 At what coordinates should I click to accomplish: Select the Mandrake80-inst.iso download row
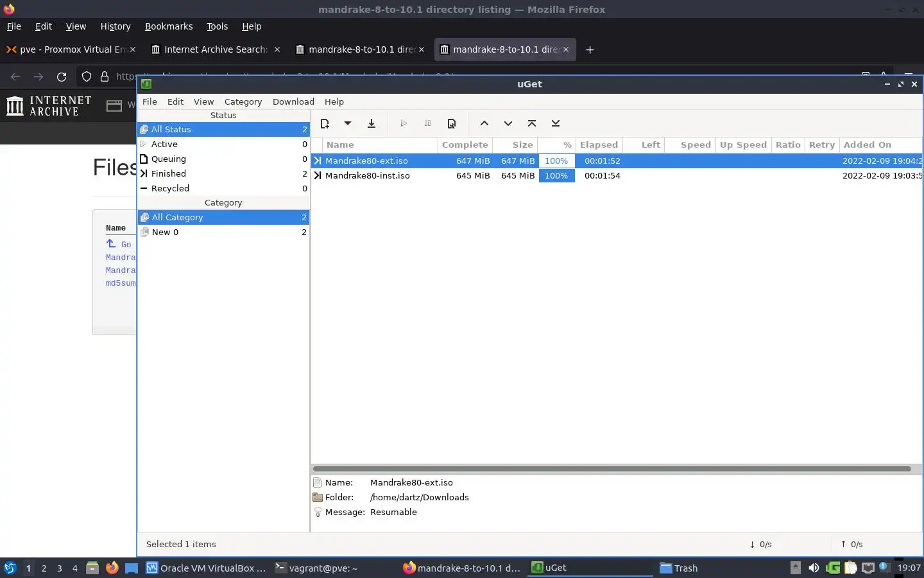point(617,175)
